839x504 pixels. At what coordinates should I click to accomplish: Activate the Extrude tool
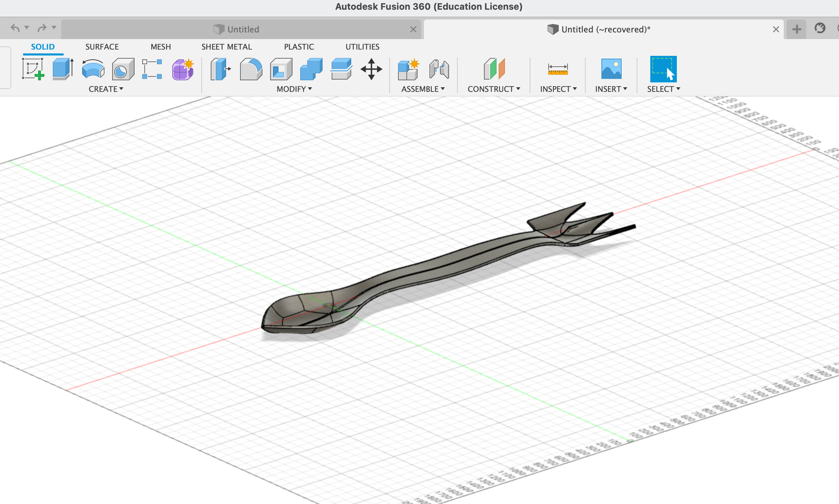click(63, 69)
